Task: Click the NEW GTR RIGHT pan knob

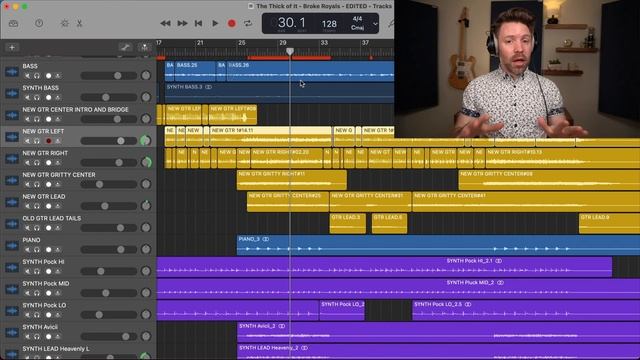Action: [146, 162]
